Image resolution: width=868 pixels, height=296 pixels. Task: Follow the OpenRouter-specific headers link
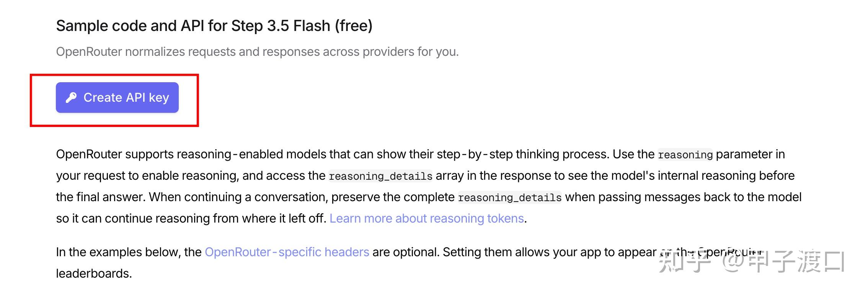287,252
